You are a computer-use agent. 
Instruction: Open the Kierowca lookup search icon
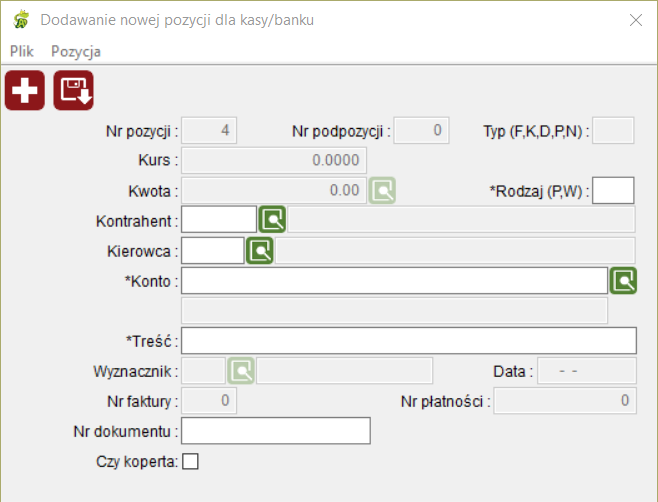coord(260,251)
